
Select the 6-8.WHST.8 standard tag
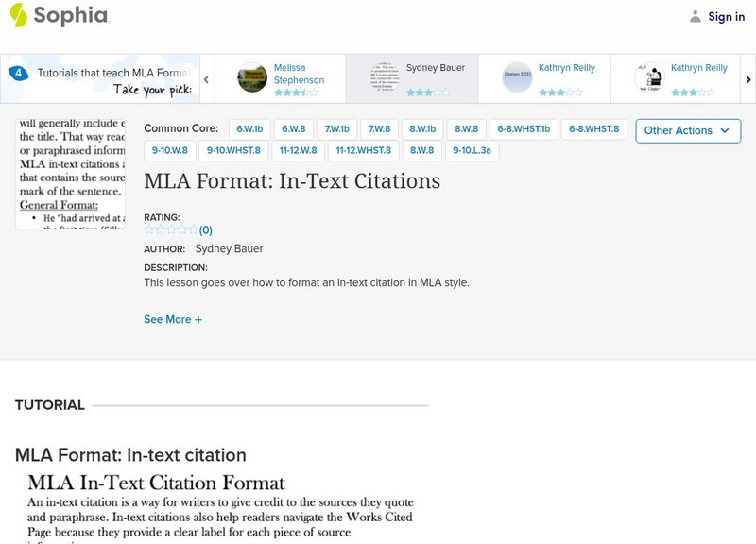(594, 129)
